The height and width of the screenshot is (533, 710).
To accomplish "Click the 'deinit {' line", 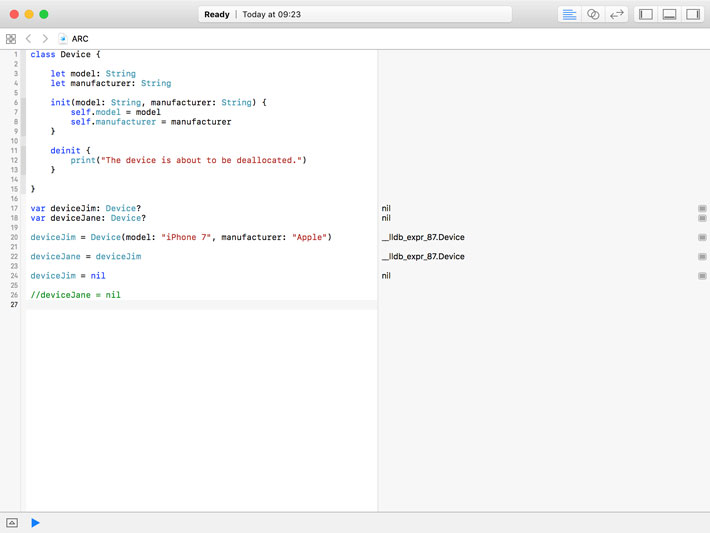I will (x=71, y=150).
